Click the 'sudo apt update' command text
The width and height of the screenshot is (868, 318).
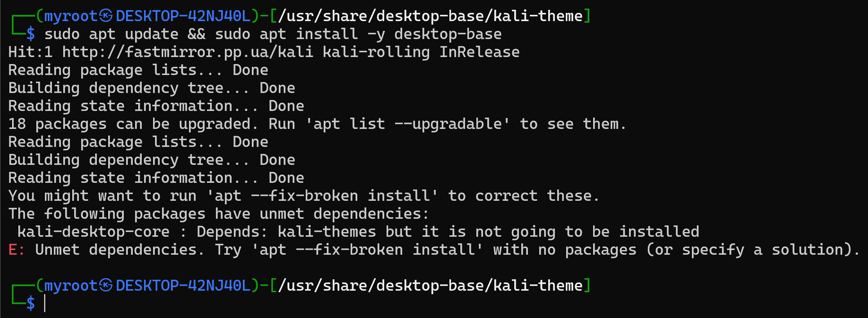click(x=111, y=34)
